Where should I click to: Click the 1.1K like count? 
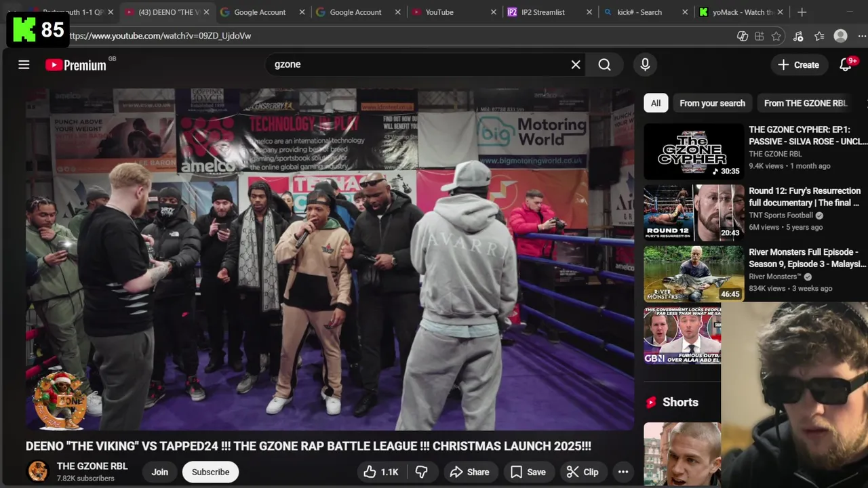389,472
